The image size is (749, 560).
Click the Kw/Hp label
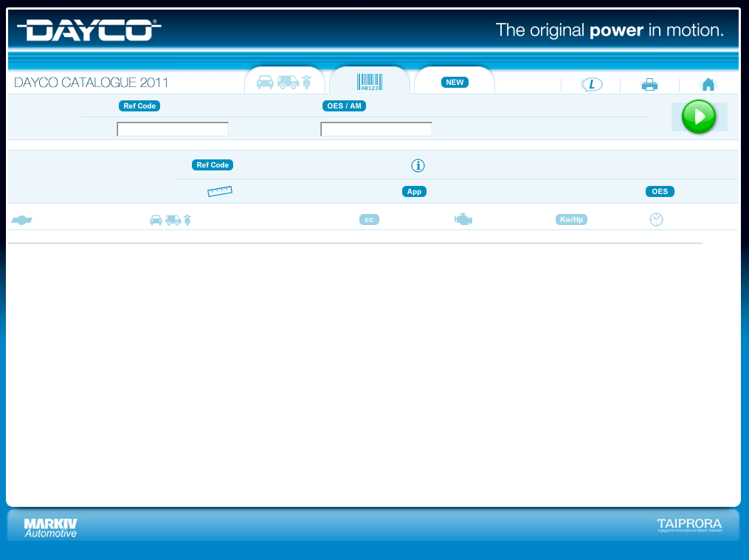click(x=571, y=220)
